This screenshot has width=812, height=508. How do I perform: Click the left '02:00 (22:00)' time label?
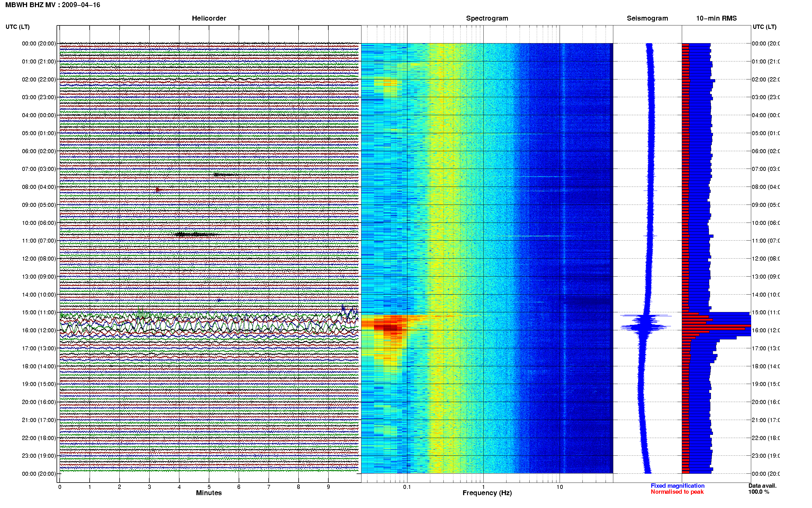click(x=39, y=79)
